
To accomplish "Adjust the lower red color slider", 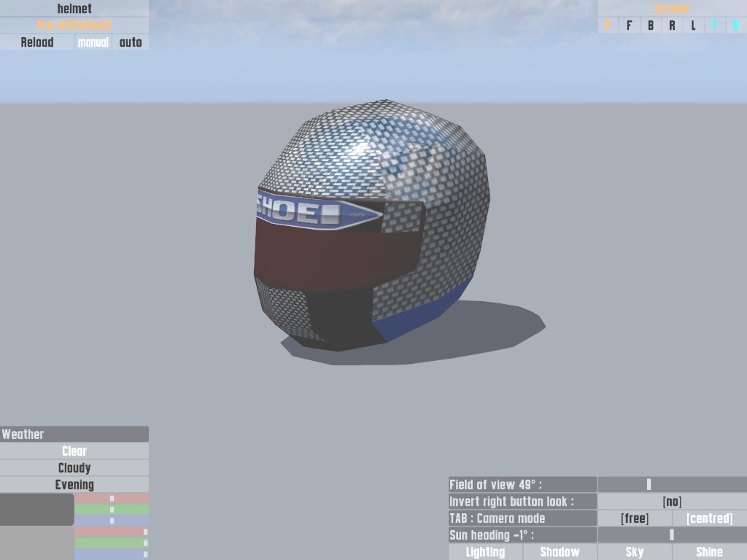I will tap(112, 532).
